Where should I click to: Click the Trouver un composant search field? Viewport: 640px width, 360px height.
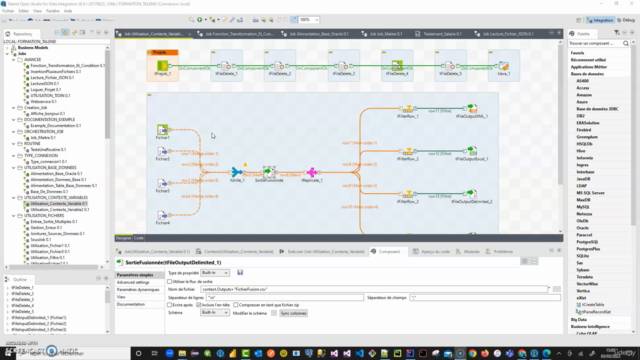(x=595, y=43)
